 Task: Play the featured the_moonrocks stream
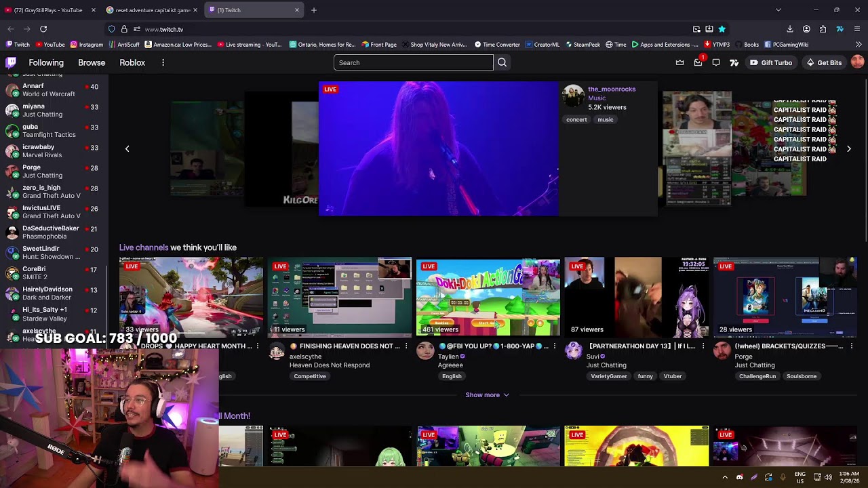click(x=439, y=148)
